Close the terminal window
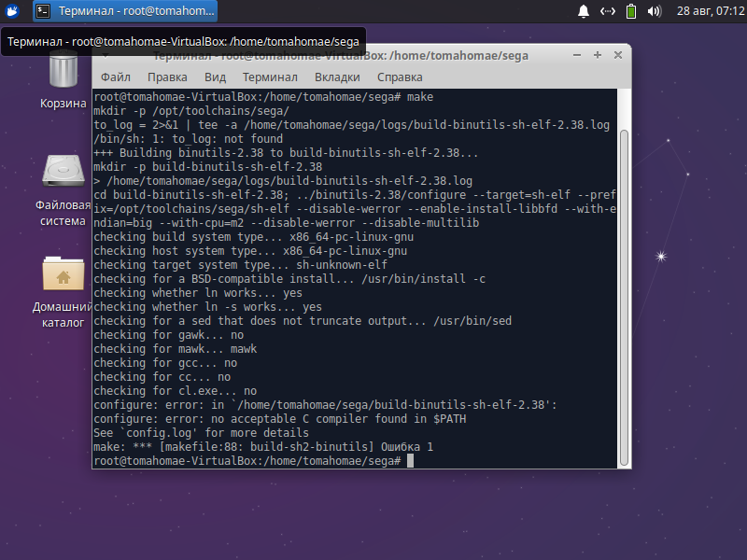Screen dimensions: 747x560 (x=618, y=55)
